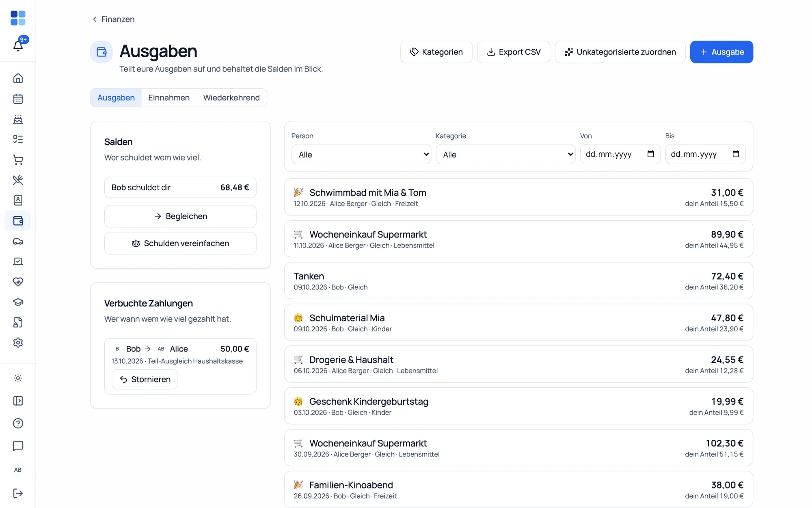Open the Person filter dropdown
The image size is (812, 508).
361,154
